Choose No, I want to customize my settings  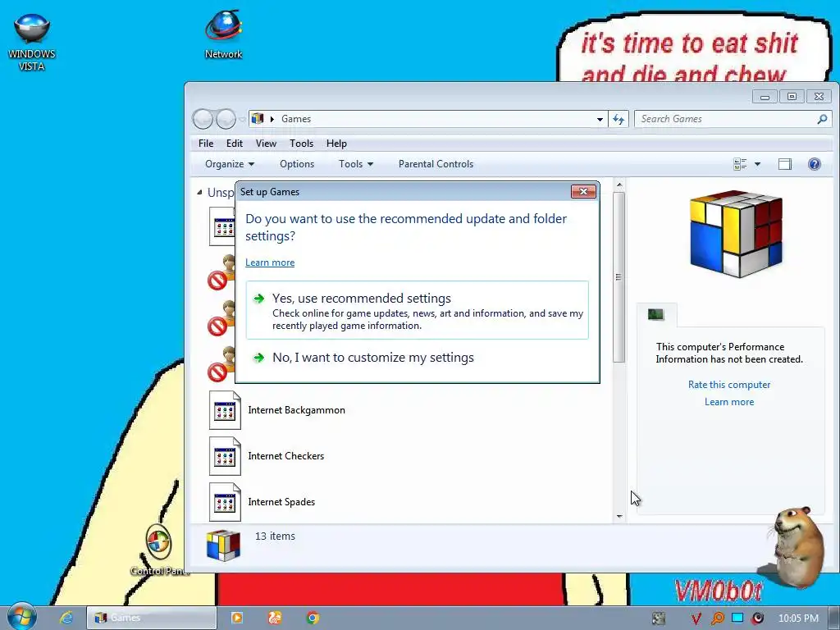(x=418, y=358)
